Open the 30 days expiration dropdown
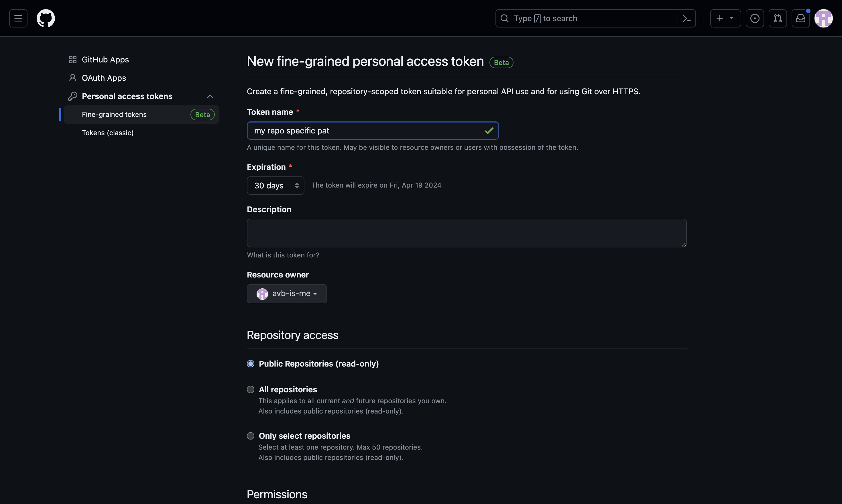 click(276, 186)
